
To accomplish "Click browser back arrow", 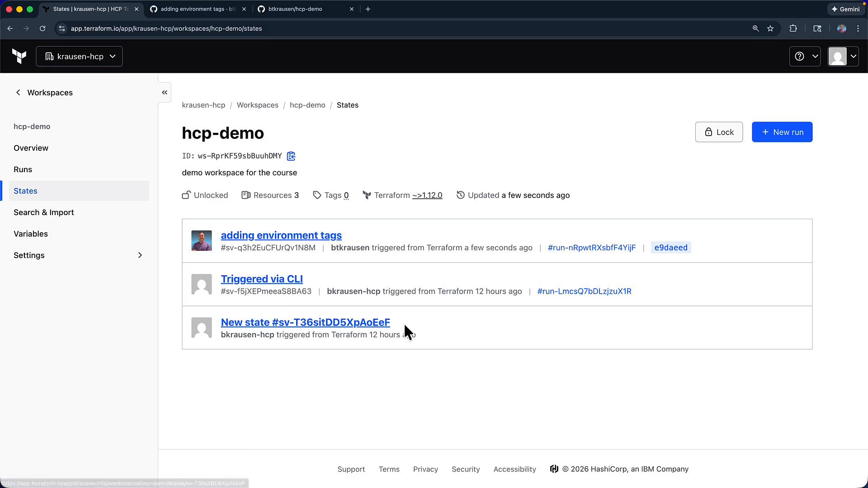I will (10, 28).
